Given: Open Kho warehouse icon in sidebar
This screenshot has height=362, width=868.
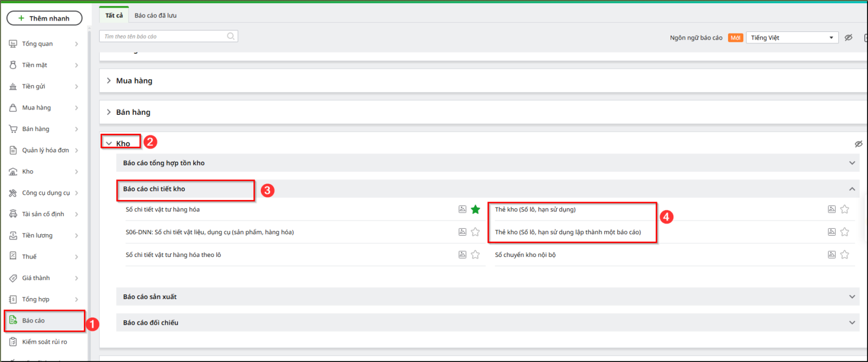Looking at the screenshot, I should [x=13, y=172].
